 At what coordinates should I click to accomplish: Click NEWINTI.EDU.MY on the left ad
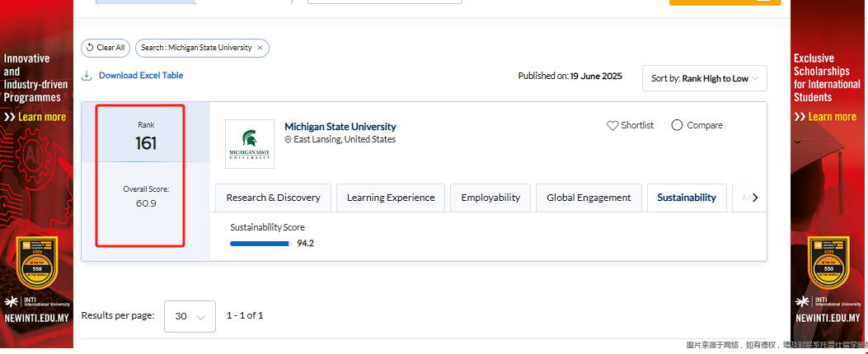click(x=37, y=319)
